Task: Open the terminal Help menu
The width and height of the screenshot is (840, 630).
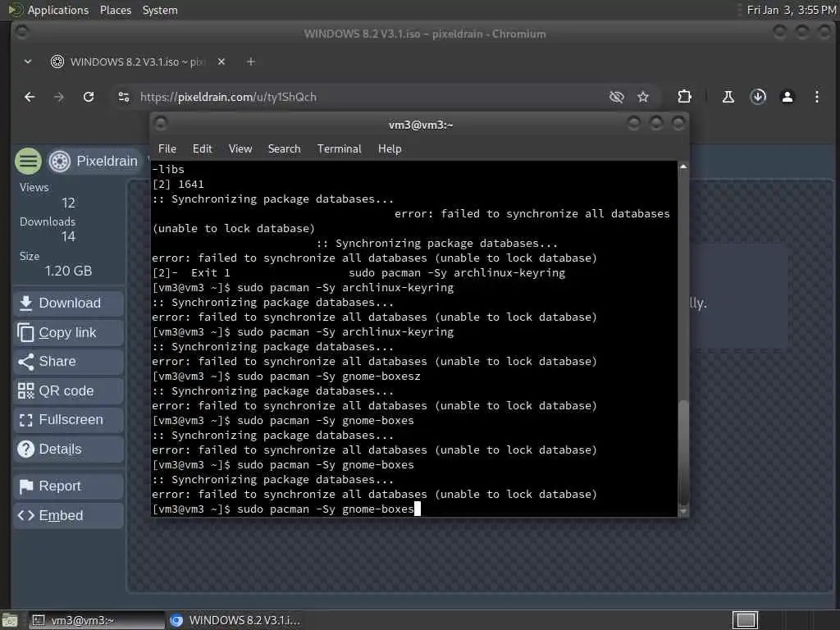Action: point(390,149)
